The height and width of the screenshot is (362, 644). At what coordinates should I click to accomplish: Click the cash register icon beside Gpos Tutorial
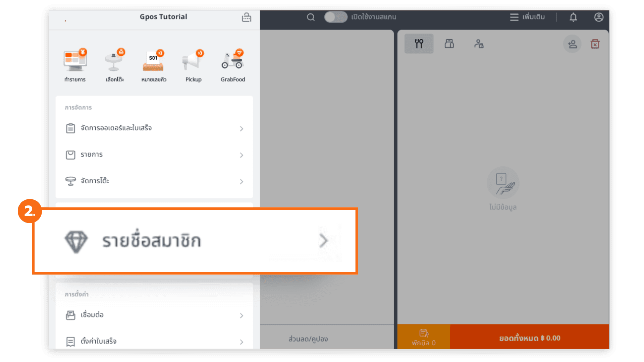(247, 17)
